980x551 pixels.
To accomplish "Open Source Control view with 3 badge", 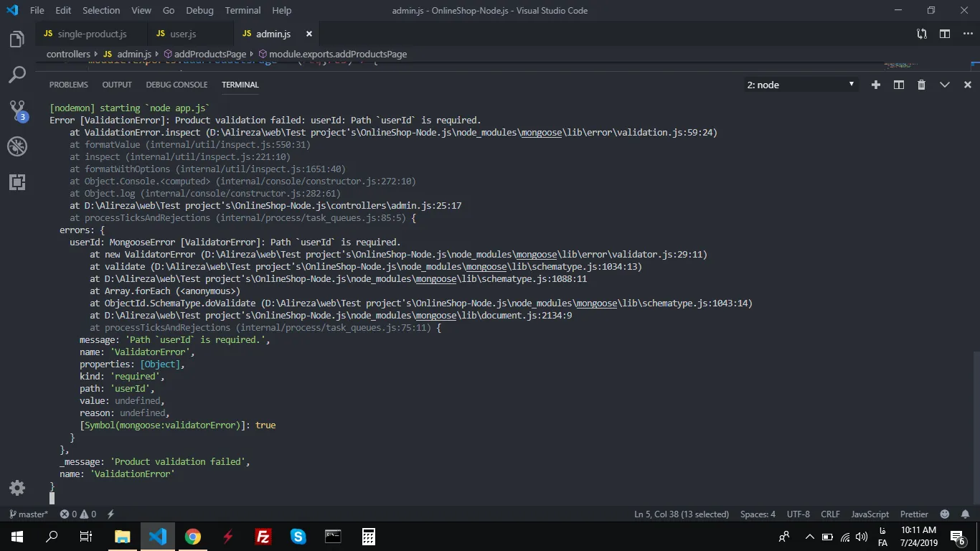I will coord(17,110).
